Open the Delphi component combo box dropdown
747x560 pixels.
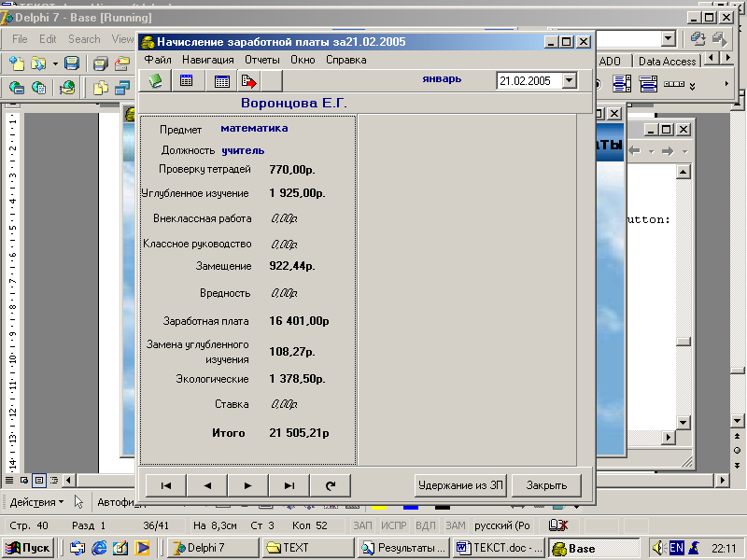[669, 39]
